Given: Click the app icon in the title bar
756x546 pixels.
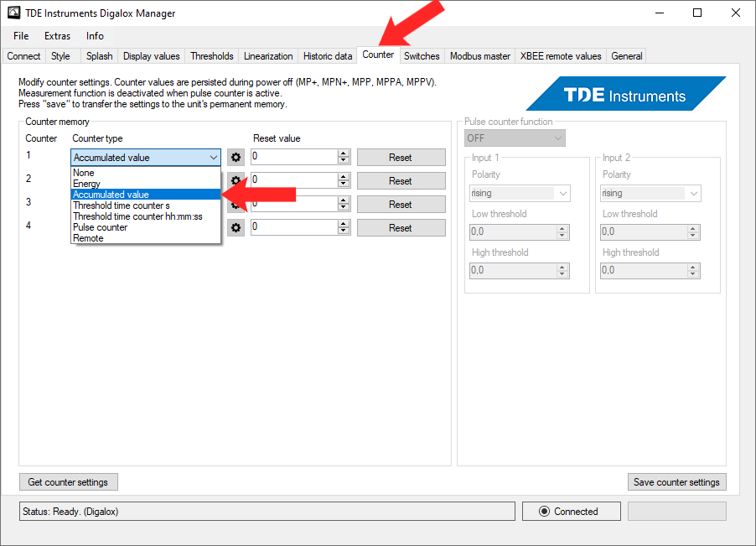Looking at the screenshot, I should coord(14,13).
